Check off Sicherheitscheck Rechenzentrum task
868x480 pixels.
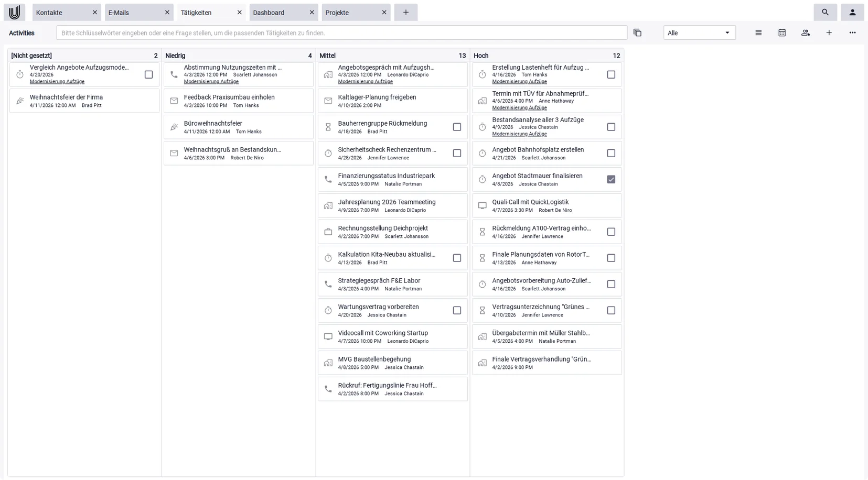pos(457,153)
